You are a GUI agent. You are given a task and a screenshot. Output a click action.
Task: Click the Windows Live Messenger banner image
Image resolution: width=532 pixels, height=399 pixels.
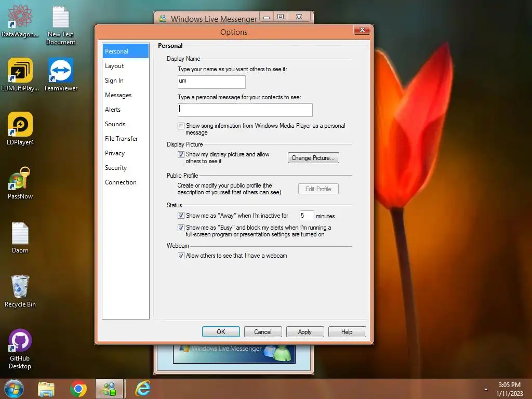234,353
